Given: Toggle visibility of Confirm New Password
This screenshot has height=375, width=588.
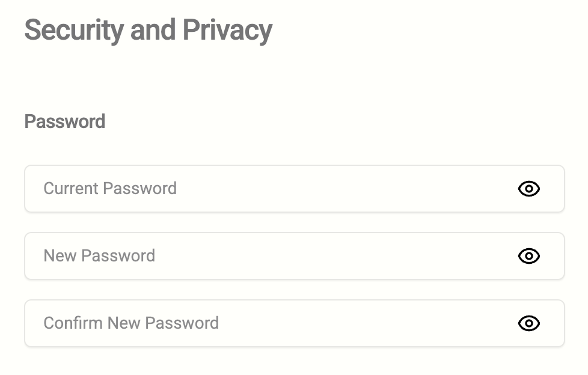Looking at the screenshot, I should point(528,323).
